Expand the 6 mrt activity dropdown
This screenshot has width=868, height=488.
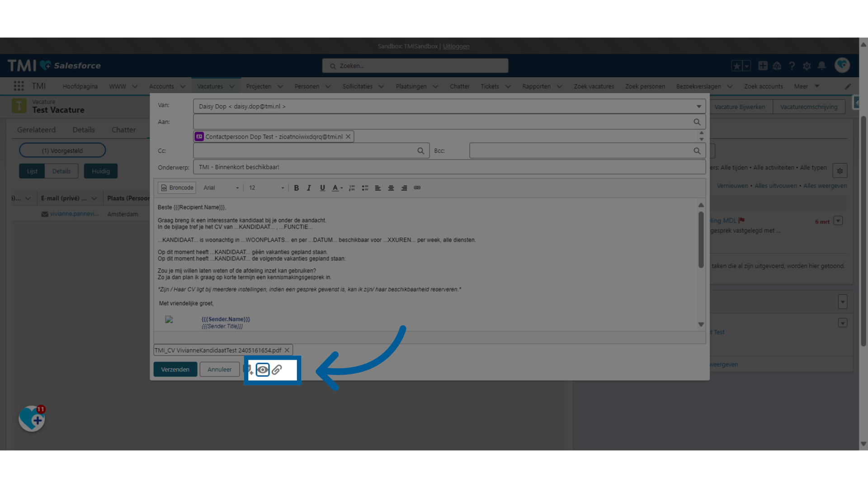[838, 221]
